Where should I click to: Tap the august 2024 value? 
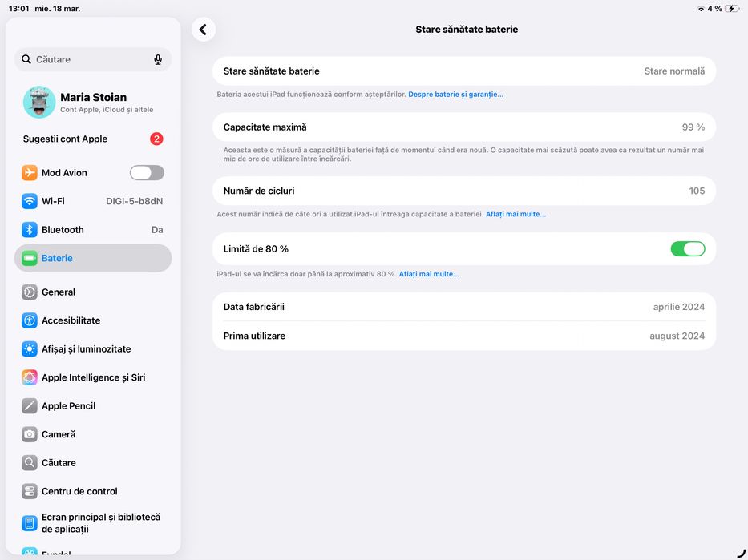click(677, 336)
